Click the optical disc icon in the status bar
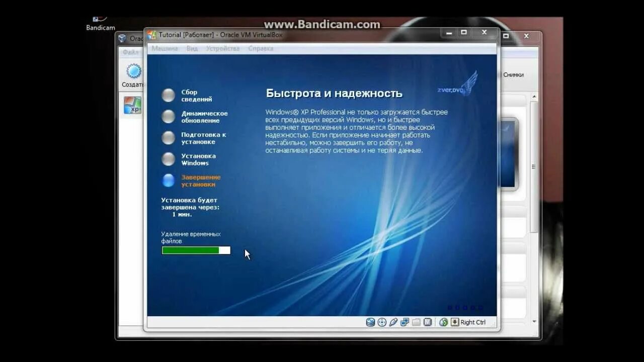The image size is (644, 362). pos(382,322)
